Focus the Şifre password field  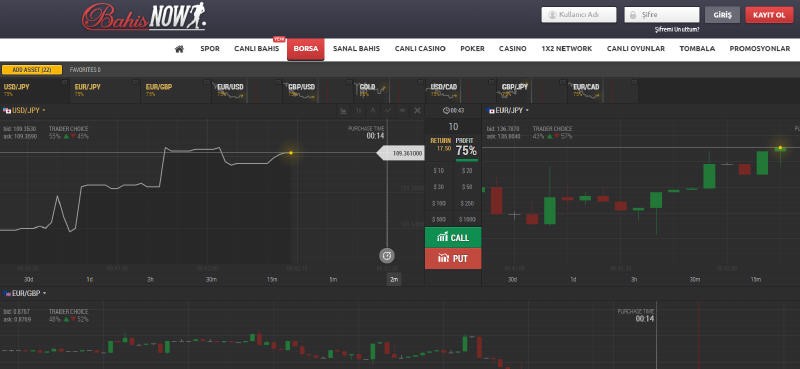(x=662, y=15)
